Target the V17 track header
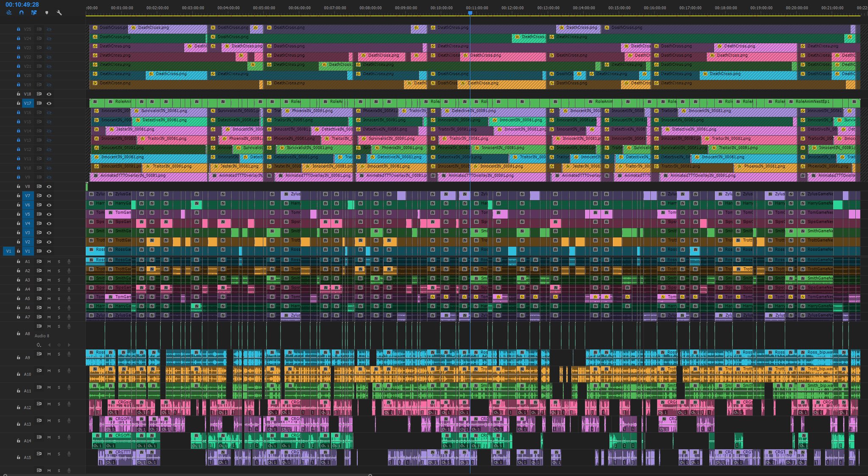 (x=28, y=103)
